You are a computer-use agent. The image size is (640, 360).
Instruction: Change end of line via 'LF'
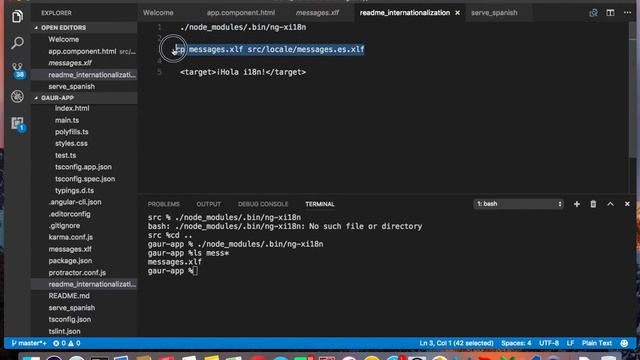click(570, 343)
